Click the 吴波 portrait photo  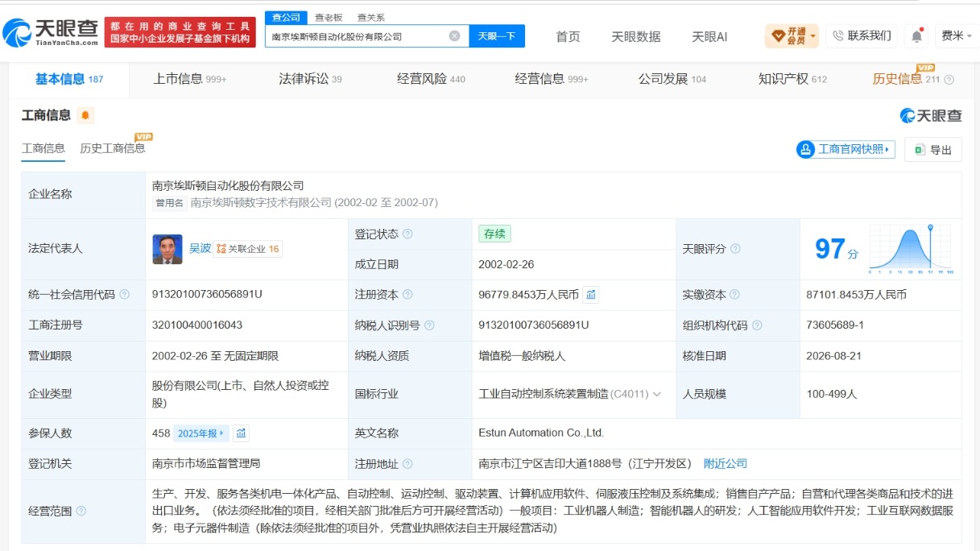[167, 249]
